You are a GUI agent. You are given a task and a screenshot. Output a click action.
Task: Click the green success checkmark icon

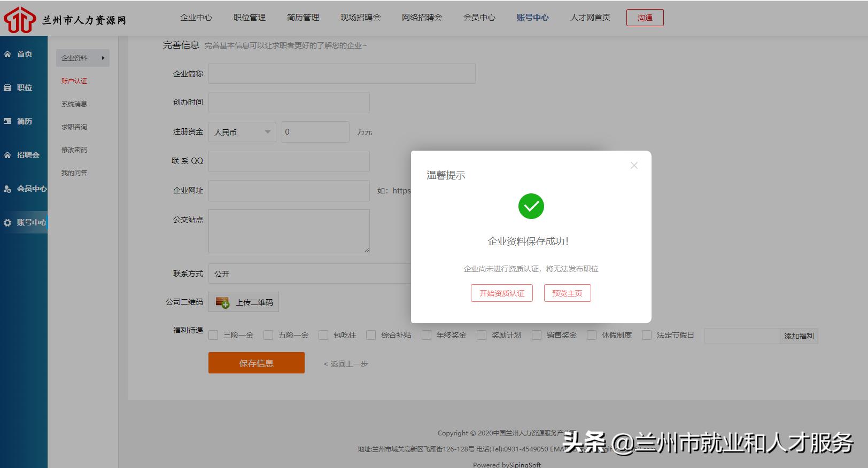tap(531, 206)
